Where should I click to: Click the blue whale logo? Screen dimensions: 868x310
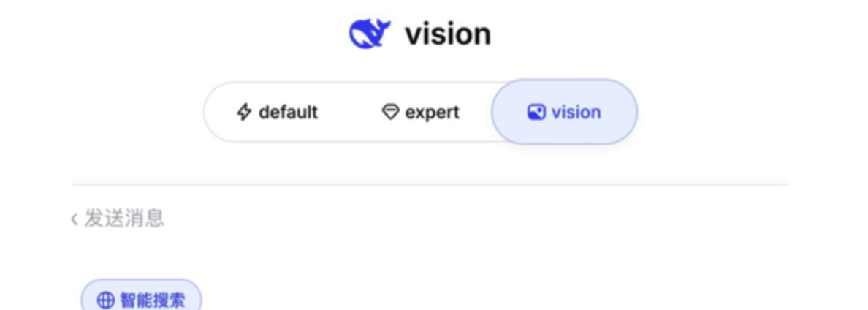click(x=369, y=34)
